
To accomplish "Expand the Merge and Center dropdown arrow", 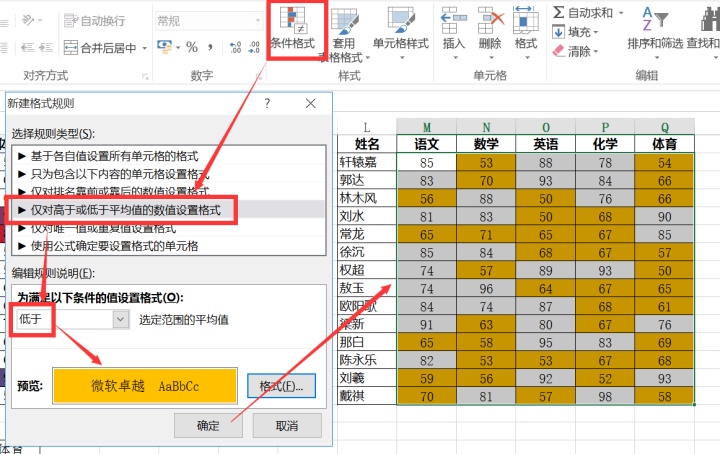I will click(x=144, y=48).
